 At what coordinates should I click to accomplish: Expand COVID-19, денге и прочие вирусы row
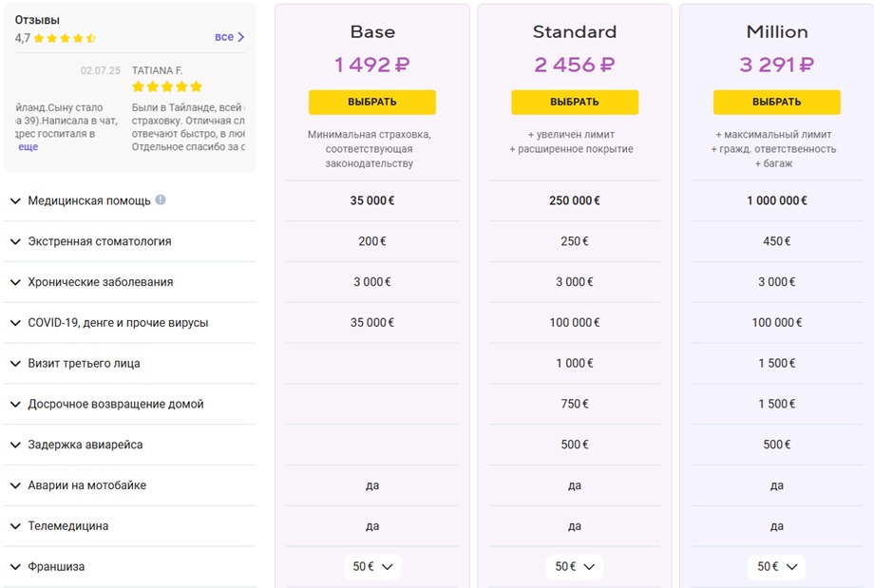[x=129, y=323]
